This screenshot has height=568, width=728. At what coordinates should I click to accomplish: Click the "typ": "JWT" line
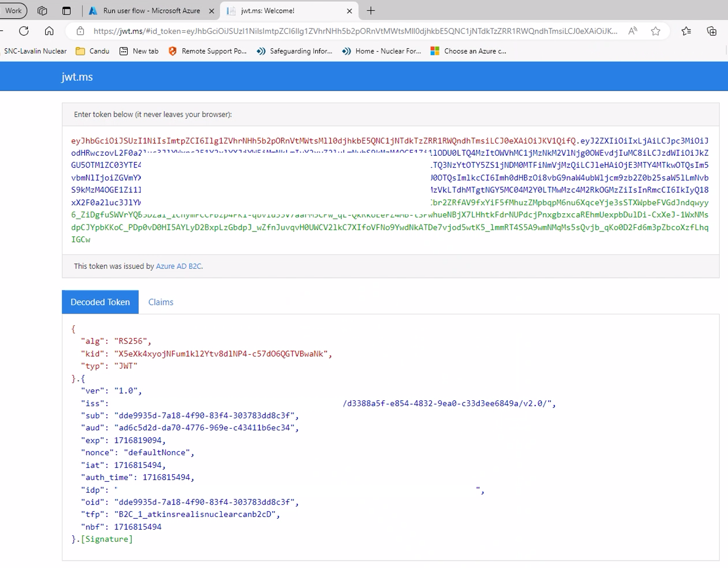(x=109, y=366)
